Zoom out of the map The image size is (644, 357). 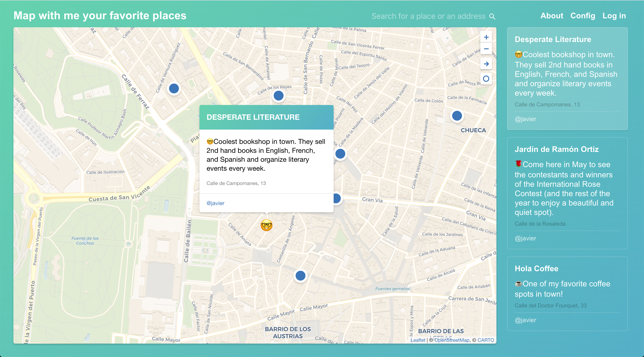[486, 49]
